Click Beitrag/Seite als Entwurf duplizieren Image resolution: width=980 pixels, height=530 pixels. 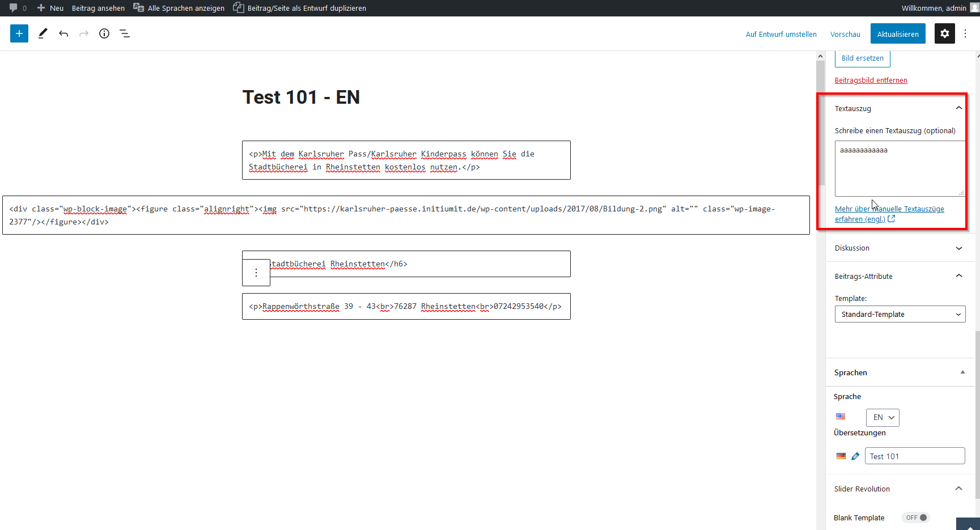click(299, 8)
